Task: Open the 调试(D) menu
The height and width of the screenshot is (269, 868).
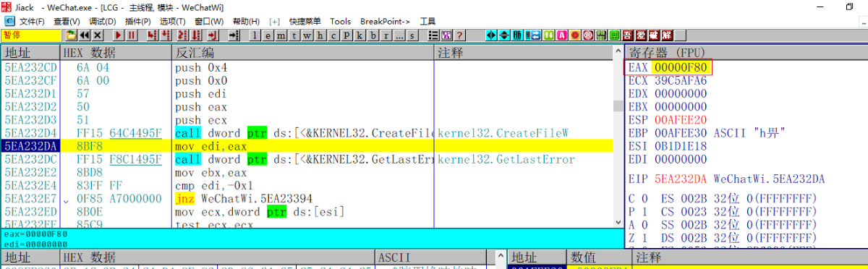Action: tap(103, 22)
